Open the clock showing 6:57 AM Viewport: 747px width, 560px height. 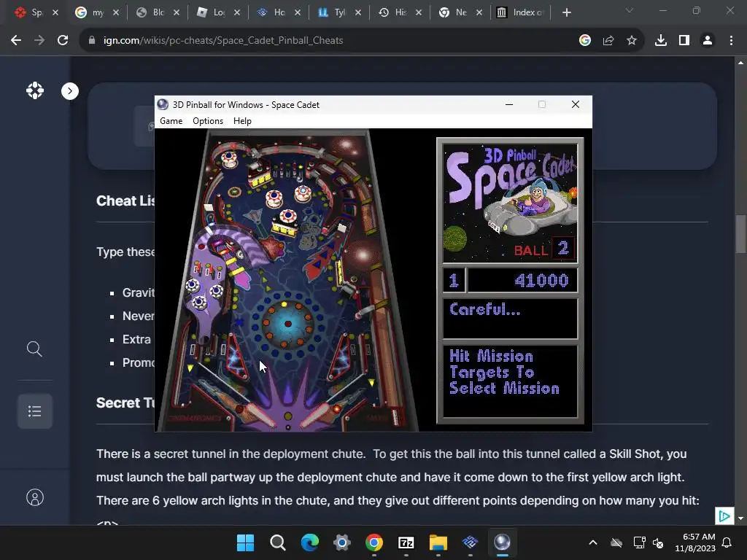pos(695,542)
